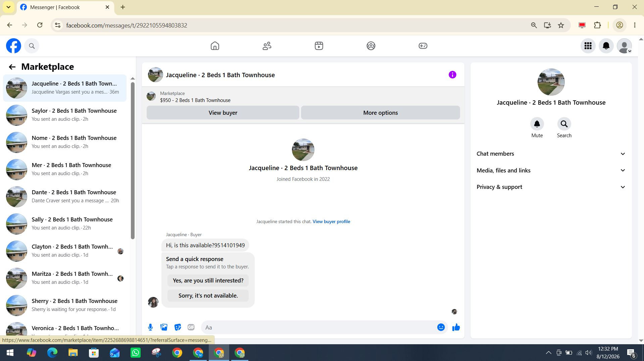Viewport: 644px width, 361px height.
Task: Open View buyer profile link
Action: pyautogui.click(x=331, y=221)
